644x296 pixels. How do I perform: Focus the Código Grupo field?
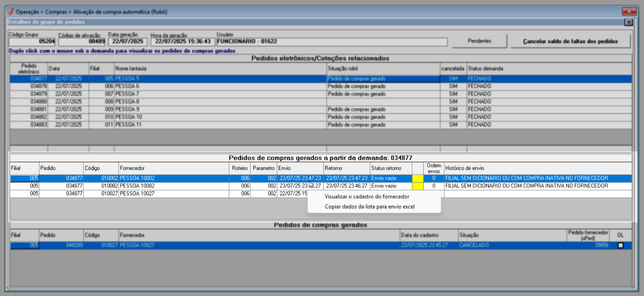coord(32,42)
